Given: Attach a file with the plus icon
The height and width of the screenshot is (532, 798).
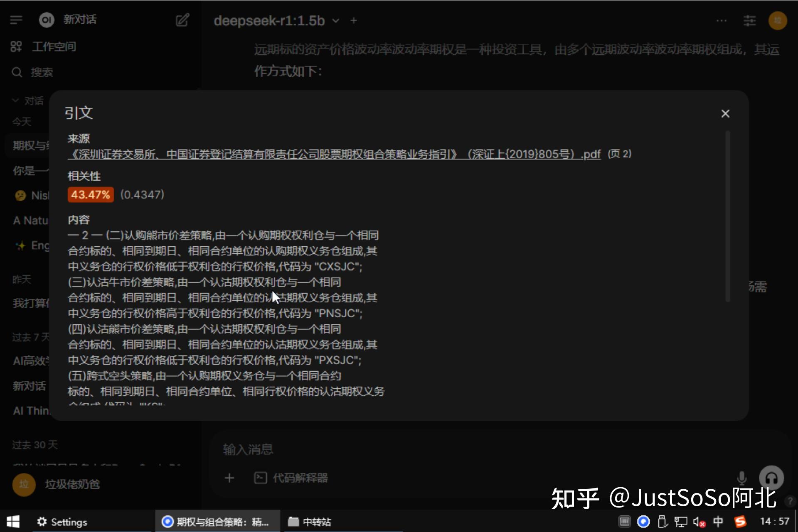Looking at the screenshot, I should click(229, 478).
